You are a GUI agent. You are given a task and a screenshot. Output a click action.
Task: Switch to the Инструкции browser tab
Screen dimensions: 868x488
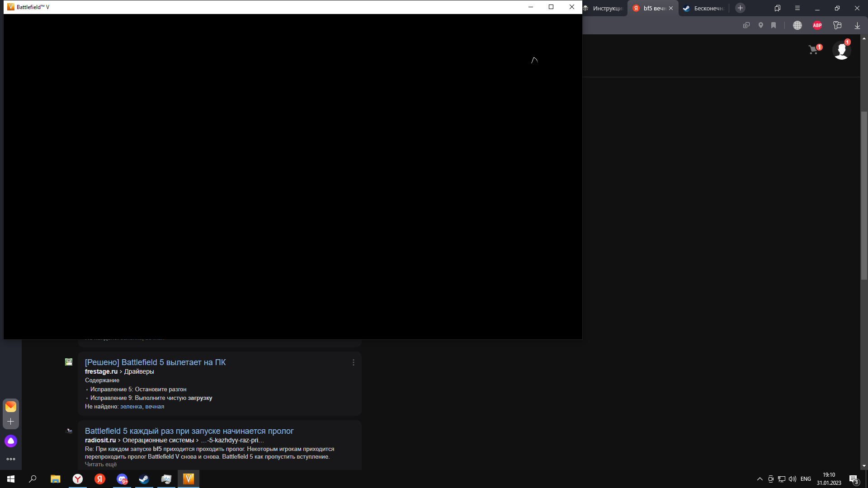605,8
